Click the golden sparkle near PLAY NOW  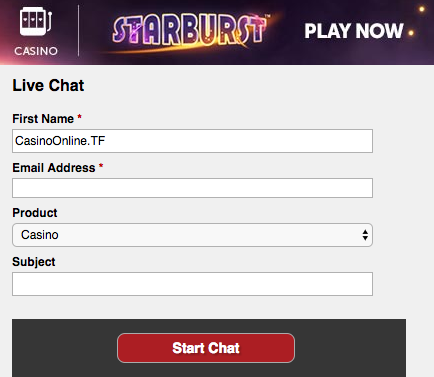[411, 33]
